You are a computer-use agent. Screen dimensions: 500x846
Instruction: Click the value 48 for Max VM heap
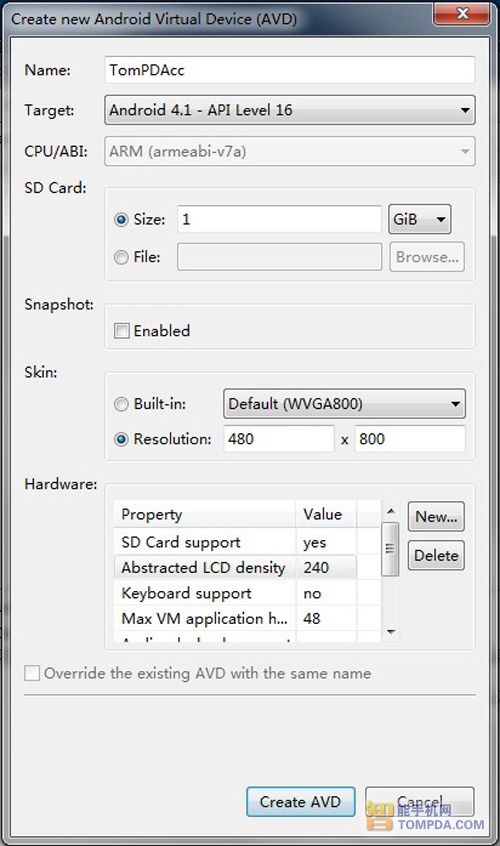[312, 618]
